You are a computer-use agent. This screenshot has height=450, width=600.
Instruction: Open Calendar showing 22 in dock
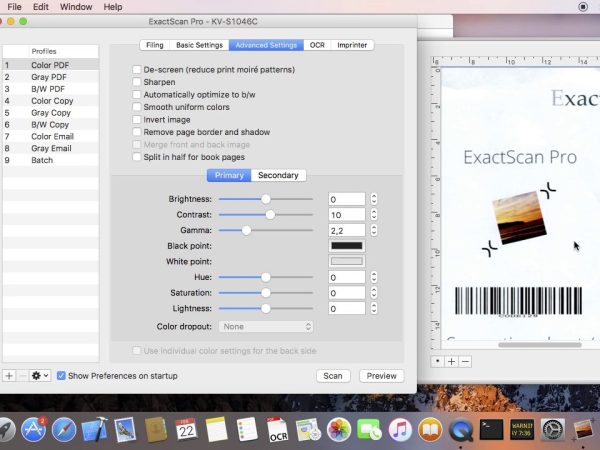tap(186, 429)
